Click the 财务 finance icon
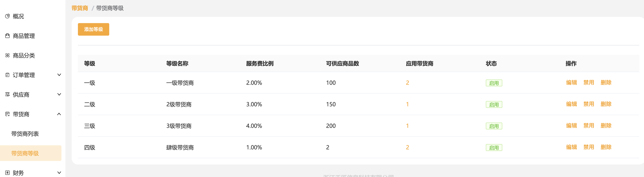The image size is (644, 177). [7, 173]
